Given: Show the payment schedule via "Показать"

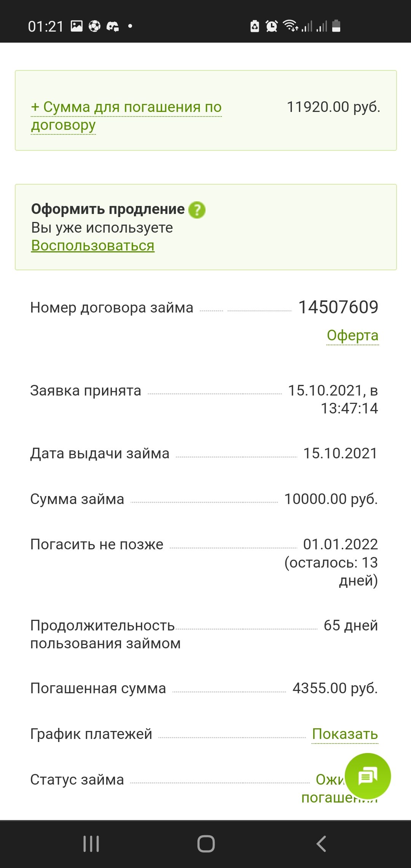Looking at the screenshot, I should 345,734.
